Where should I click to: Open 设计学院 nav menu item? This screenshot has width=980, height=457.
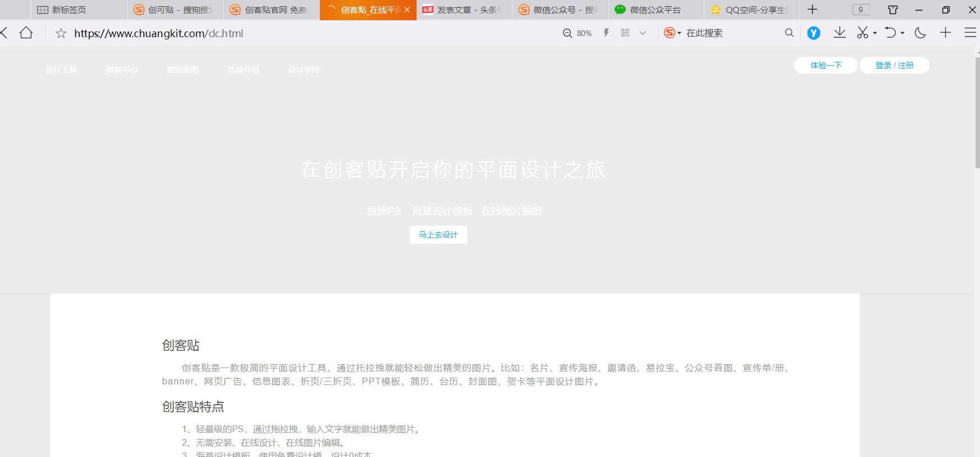tap(304, 70)
